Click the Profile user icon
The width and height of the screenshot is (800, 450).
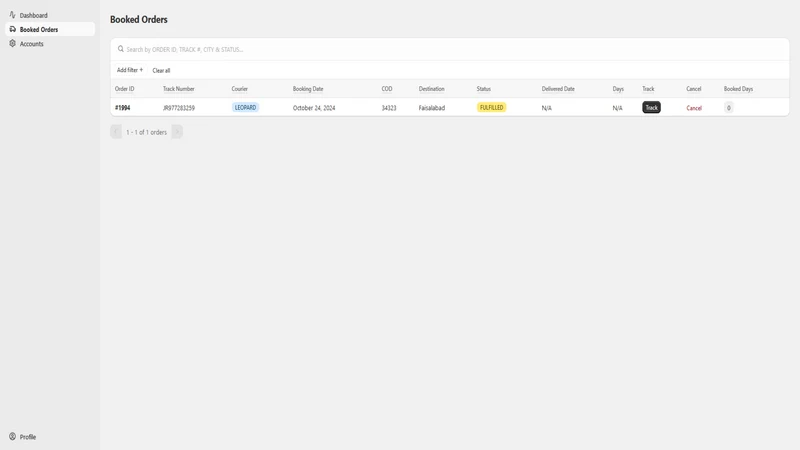point(12,436)
